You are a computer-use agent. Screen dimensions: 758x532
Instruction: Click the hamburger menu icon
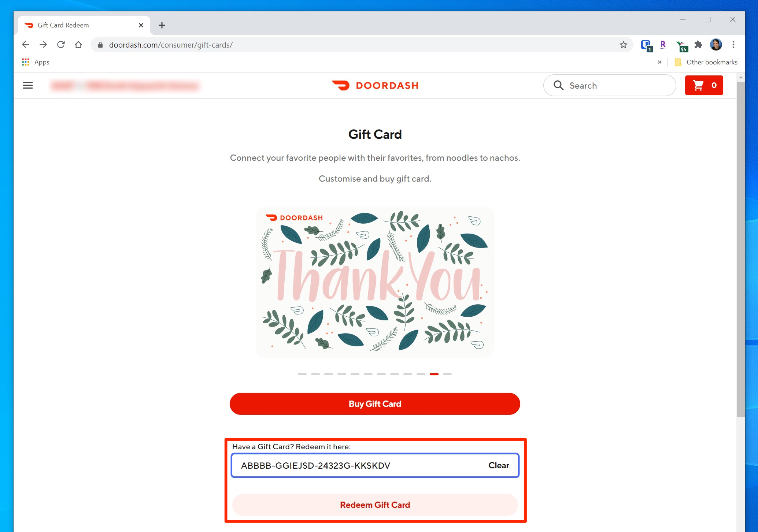point(27,85)
